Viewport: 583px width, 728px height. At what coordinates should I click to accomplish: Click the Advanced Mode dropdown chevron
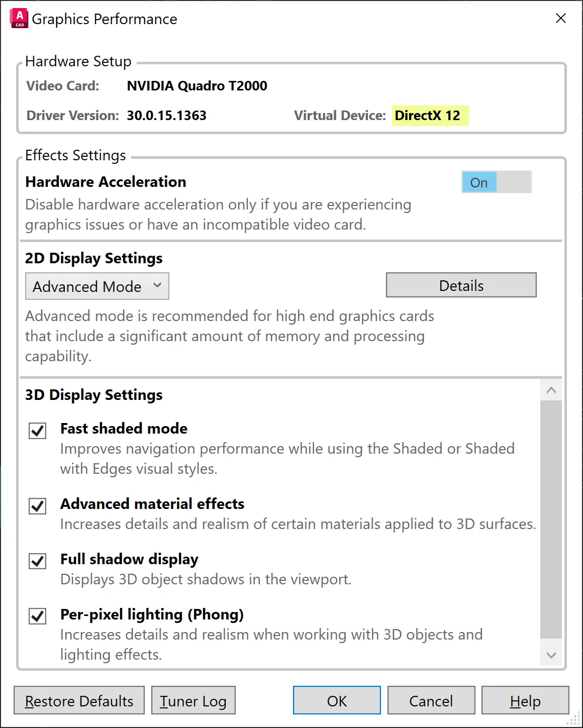(157, 286)
